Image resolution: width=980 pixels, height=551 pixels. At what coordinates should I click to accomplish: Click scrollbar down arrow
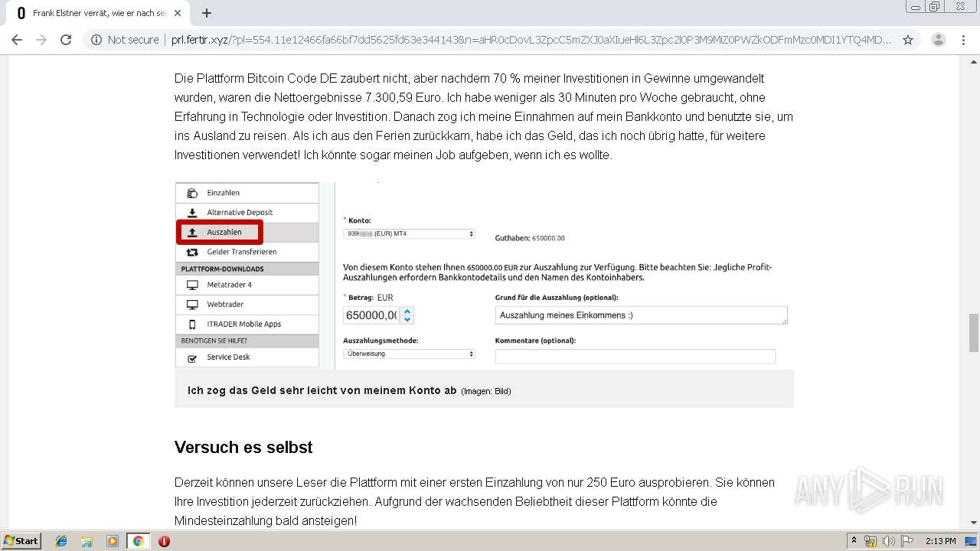973,523
